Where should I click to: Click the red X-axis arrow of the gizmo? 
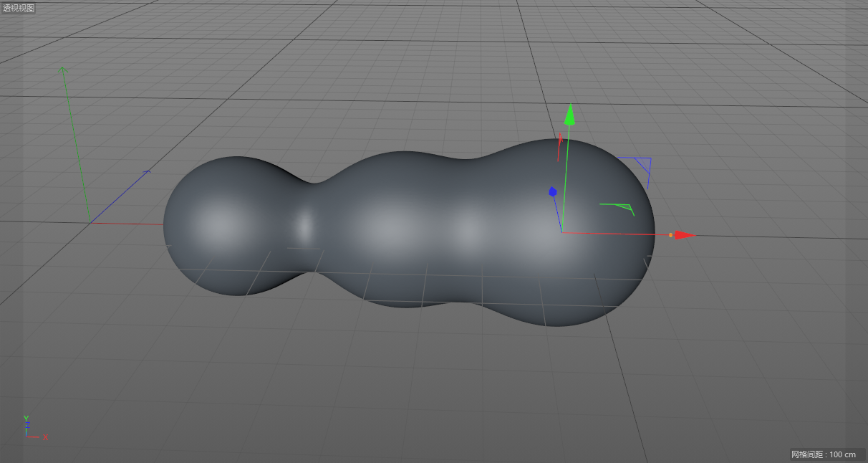685,235
